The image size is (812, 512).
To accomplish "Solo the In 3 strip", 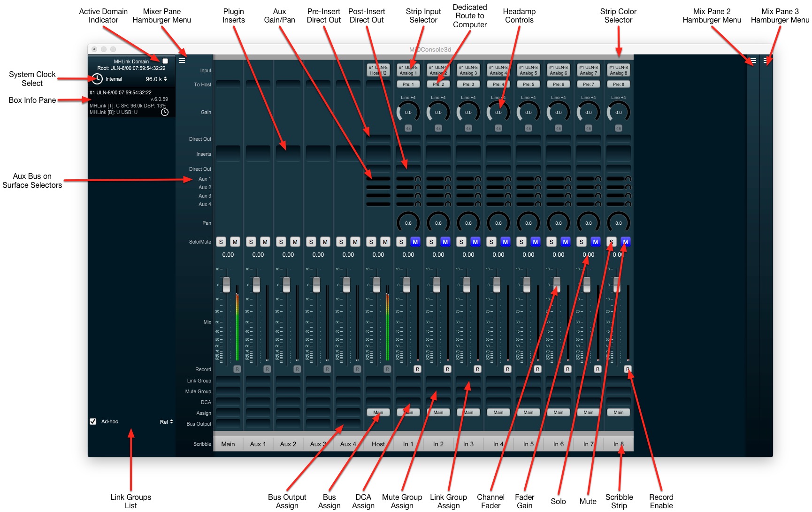I will 461,242.
